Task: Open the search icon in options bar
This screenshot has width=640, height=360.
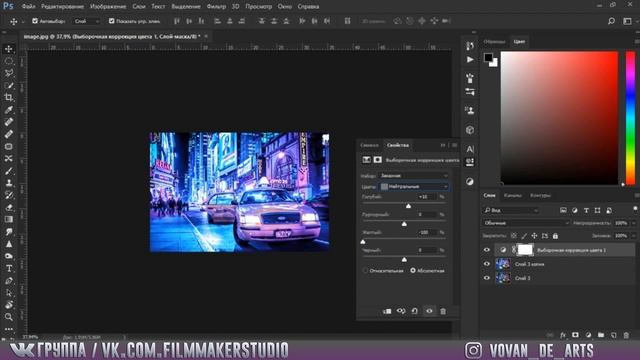Action: coord(611,21)
